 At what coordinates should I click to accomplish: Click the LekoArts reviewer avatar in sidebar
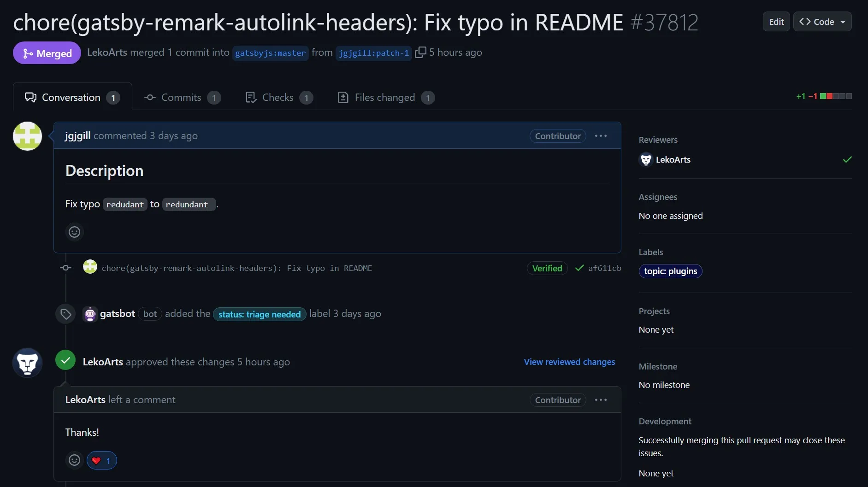coord(646,160)
